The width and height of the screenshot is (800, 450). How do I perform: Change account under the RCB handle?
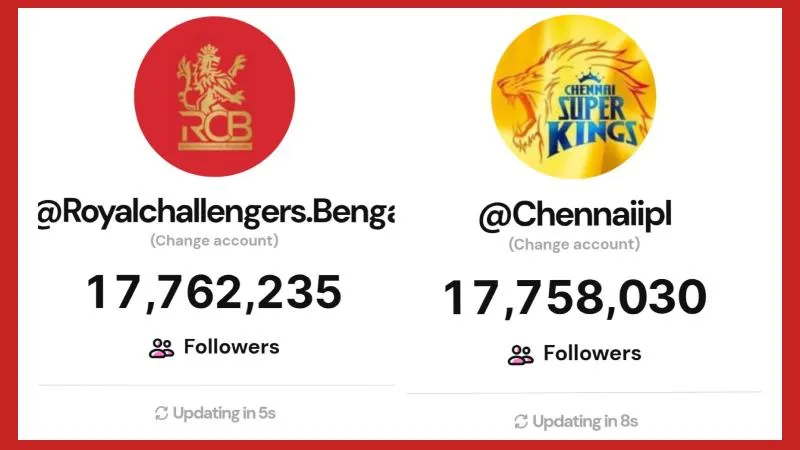point(214,241)
